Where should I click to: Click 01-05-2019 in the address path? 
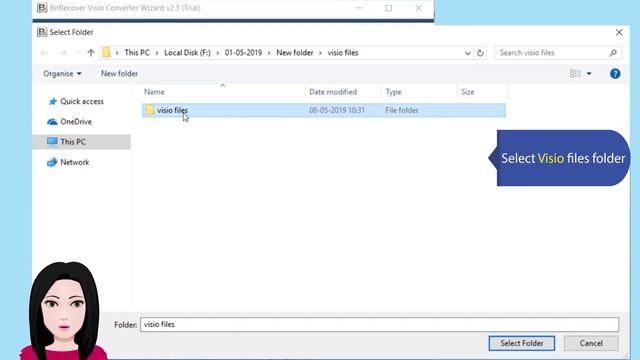243,53
